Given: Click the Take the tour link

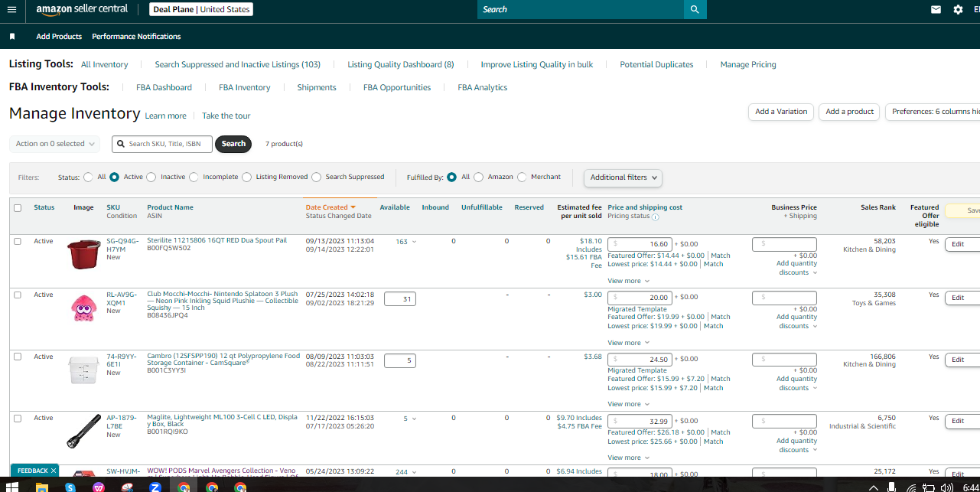Looking at the screenshot, I should click(x=226, y=116).
